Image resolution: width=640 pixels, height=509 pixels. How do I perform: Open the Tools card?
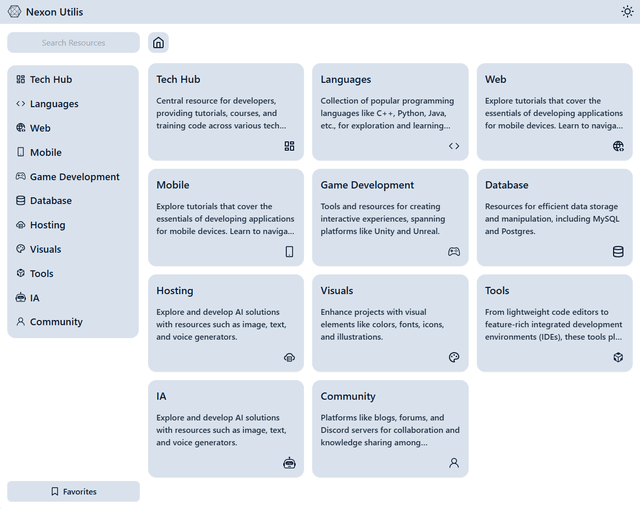[554, 322]
